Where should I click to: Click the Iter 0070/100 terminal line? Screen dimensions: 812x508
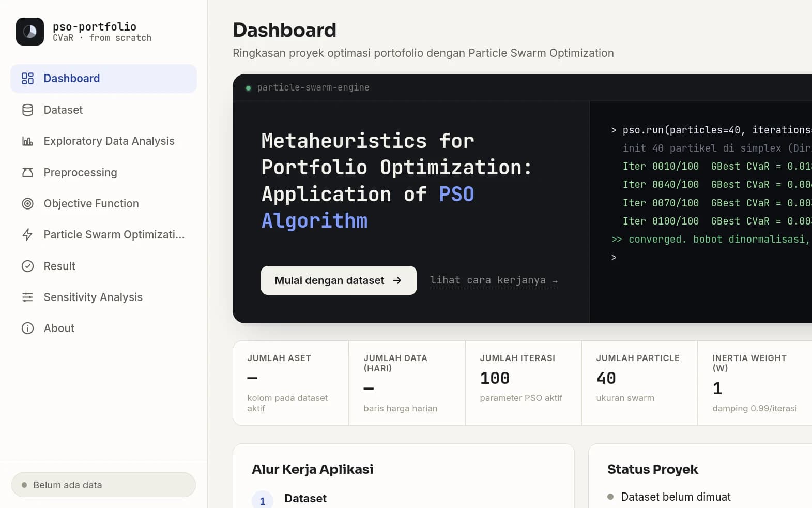coord(717,203)
